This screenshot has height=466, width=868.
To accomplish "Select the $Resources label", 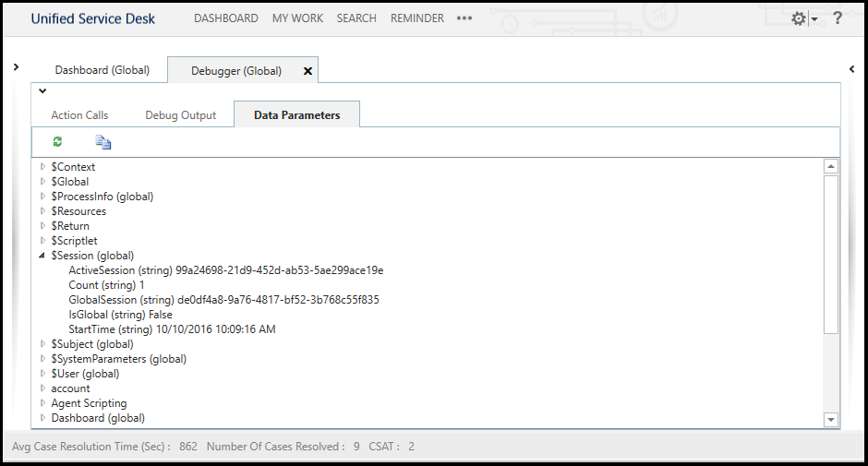I will [78, 211].
